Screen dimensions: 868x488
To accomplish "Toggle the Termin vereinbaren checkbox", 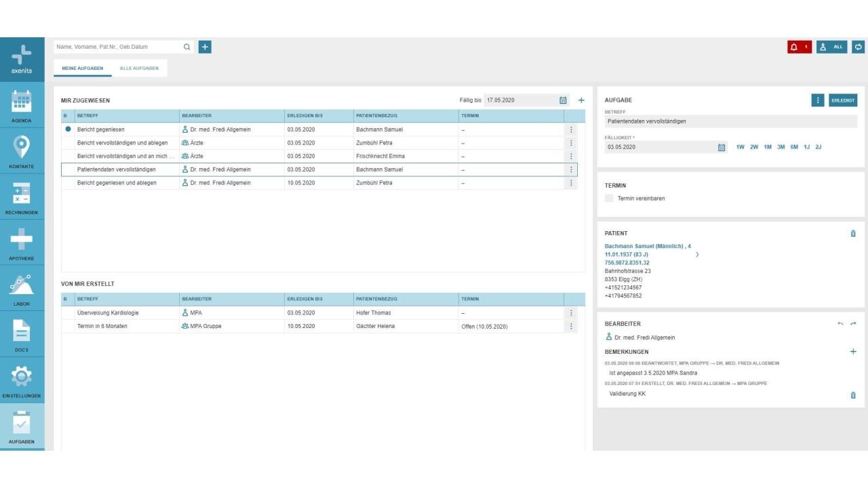I will [x=609, y=199].
